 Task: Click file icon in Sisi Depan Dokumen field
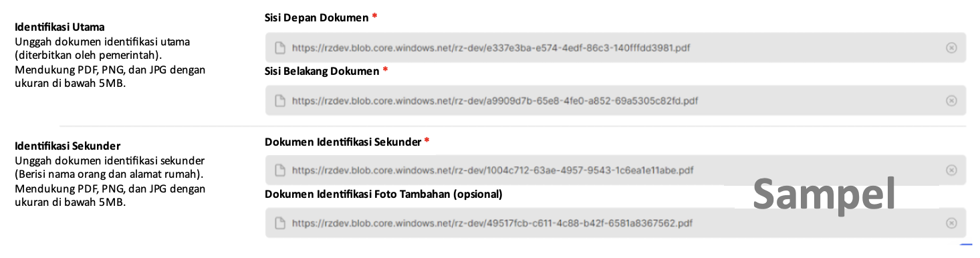coord(280,48)
